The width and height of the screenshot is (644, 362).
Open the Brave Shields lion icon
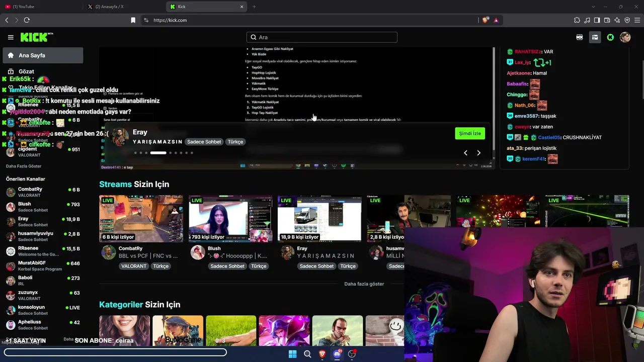pos(485,20)
